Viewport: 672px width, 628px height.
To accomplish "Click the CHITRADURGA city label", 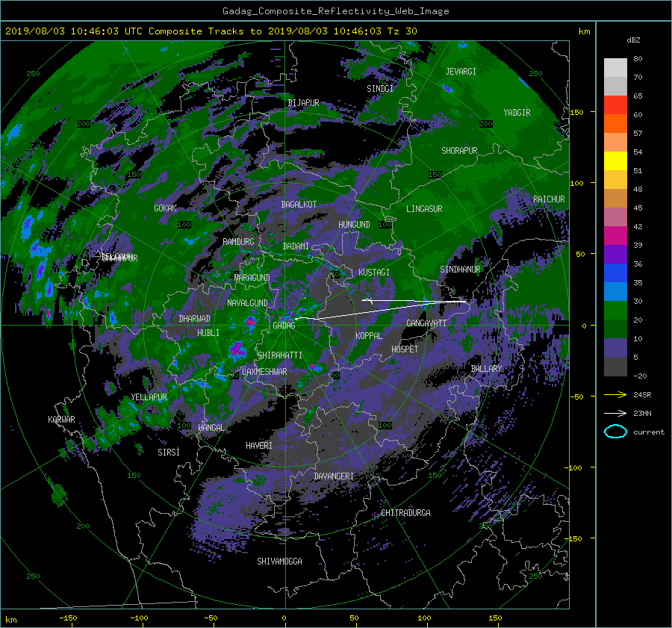I will point(406,513).
